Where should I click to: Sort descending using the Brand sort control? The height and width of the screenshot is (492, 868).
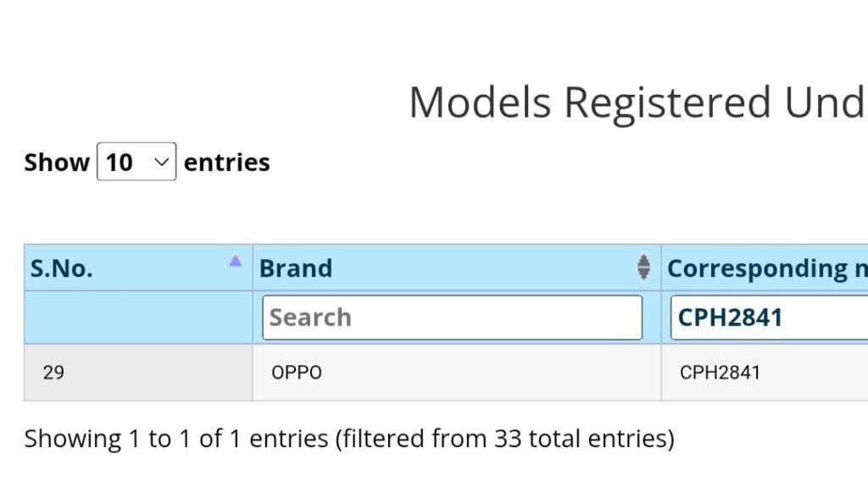[x=644, y=272]
